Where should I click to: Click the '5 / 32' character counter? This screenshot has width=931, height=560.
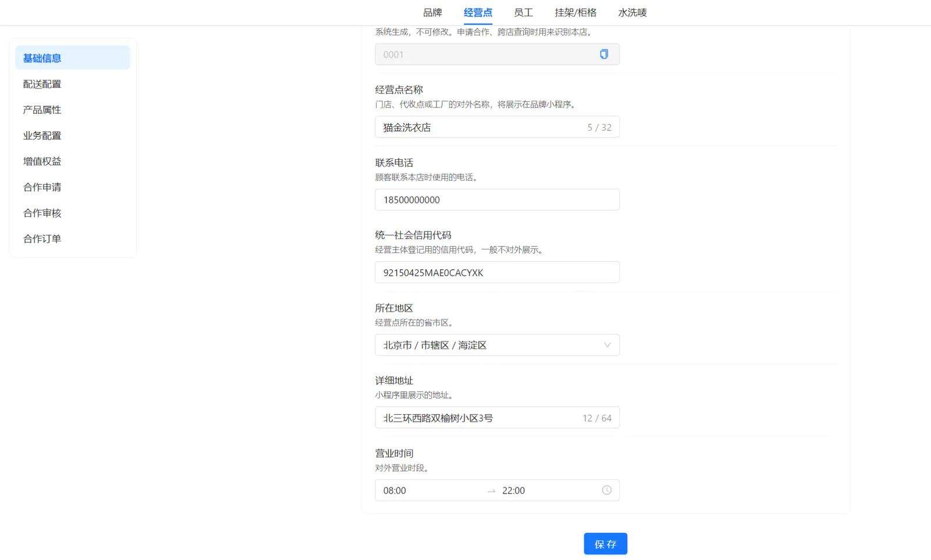coord(599,127)
